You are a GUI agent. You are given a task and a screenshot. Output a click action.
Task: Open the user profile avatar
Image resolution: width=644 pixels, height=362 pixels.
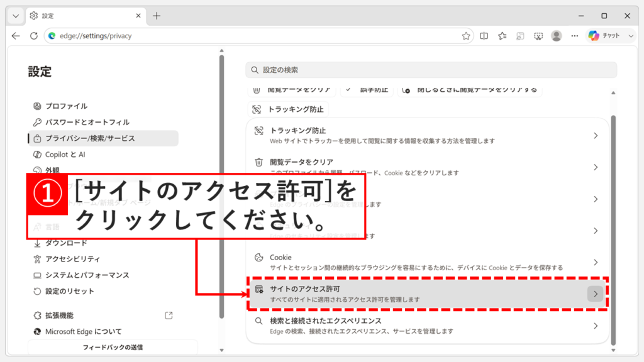(556, 36)
